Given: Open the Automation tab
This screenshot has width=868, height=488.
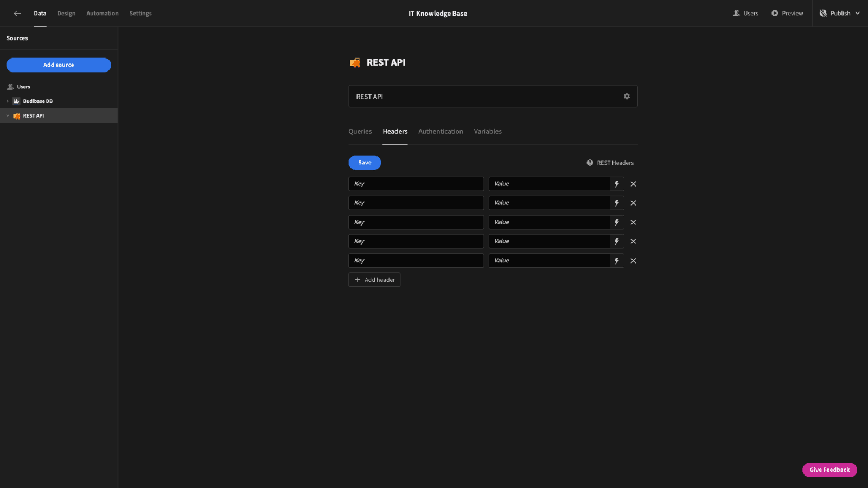Looking at the screenshot, I should [103, 14].
